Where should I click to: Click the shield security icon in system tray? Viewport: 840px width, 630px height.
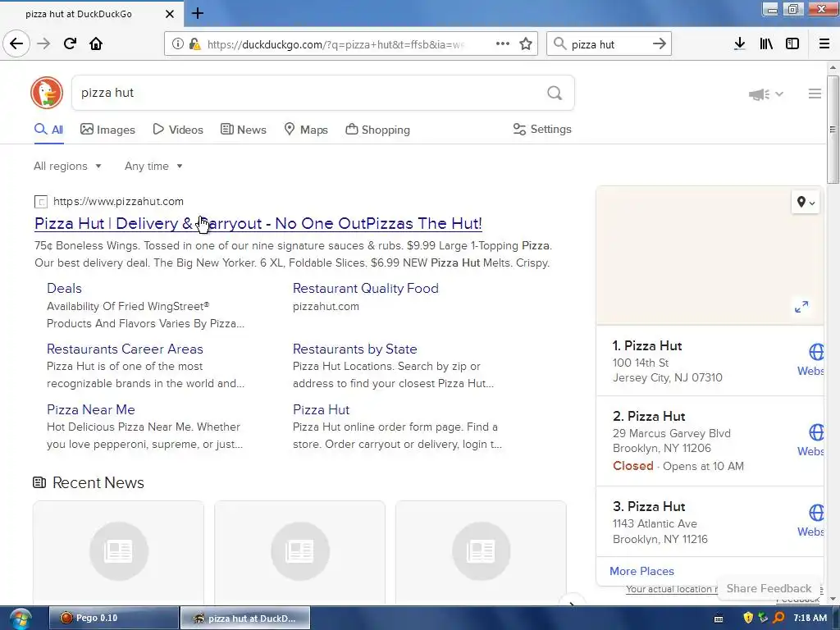pyautogui.click(x=748, y=618)
